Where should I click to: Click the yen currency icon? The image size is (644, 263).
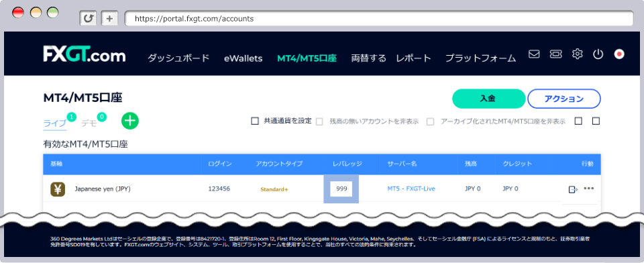tap(58, 189)
